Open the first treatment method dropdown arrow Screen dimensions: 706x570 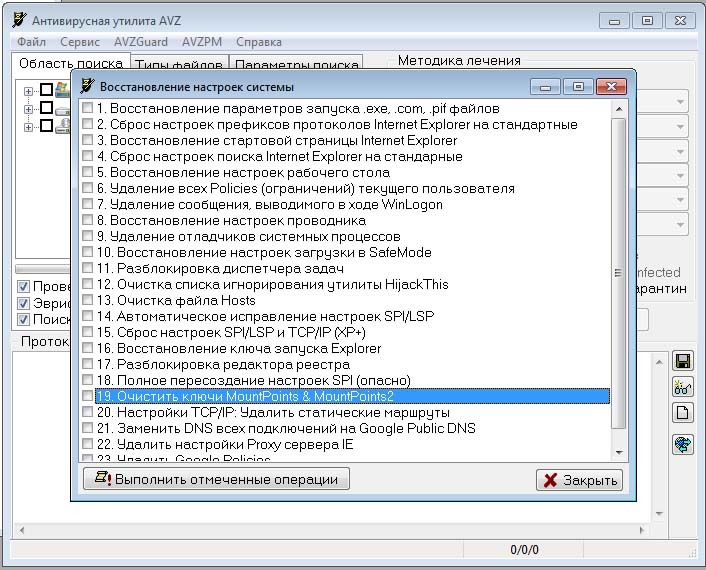680,102
